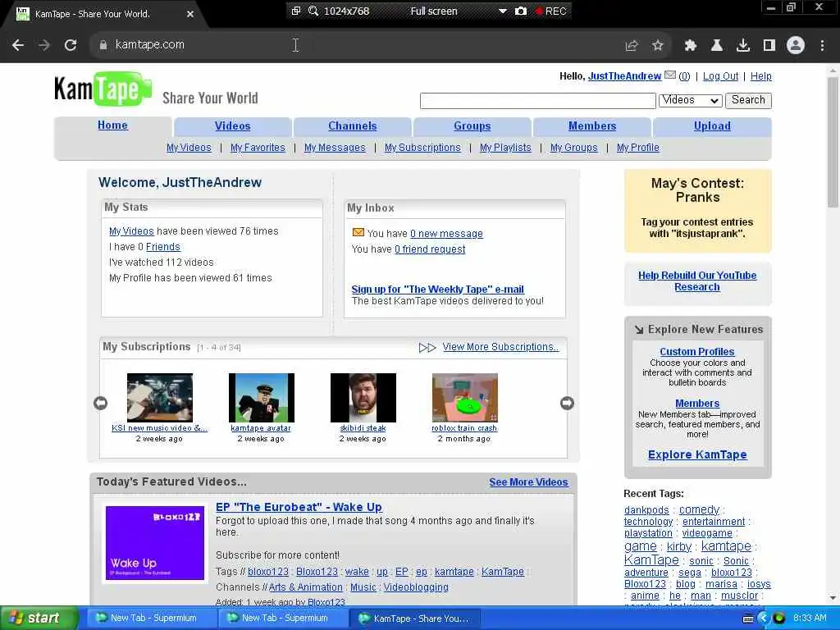
Task: Click the pinned extension icon beside the puzzle icon
Action: click(x=717, y=46)
